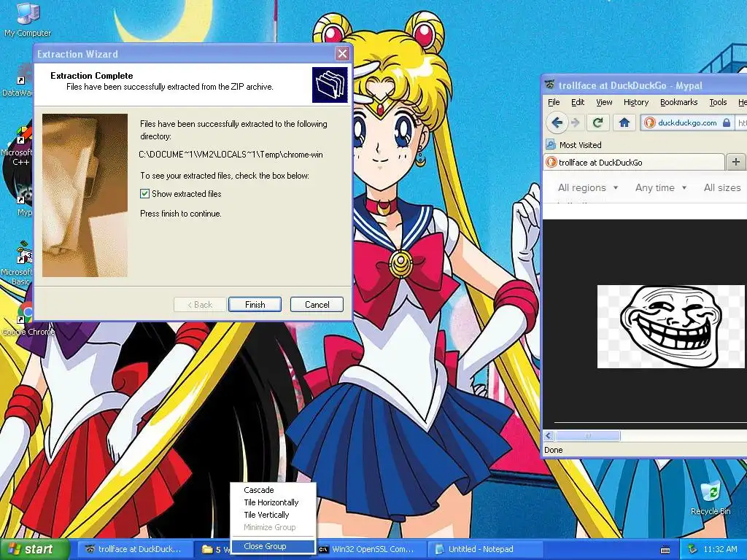This screenshot has width=747, height=560.
Task: Click the grouped folder taskbar button
Action: tap(214, 549)
